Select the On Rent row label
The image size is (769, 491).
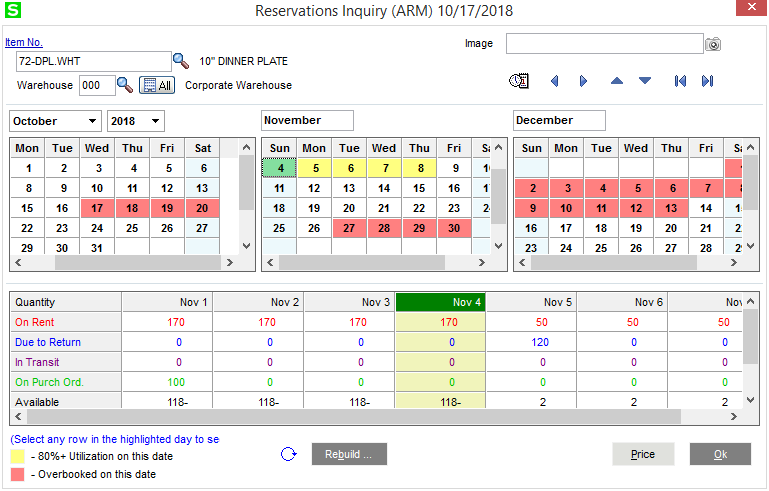[66, 322]
